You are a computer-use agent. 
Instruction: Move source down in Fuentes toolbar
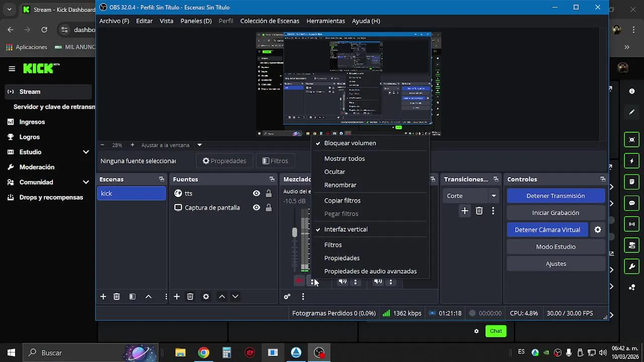click(x=235, y=297)
